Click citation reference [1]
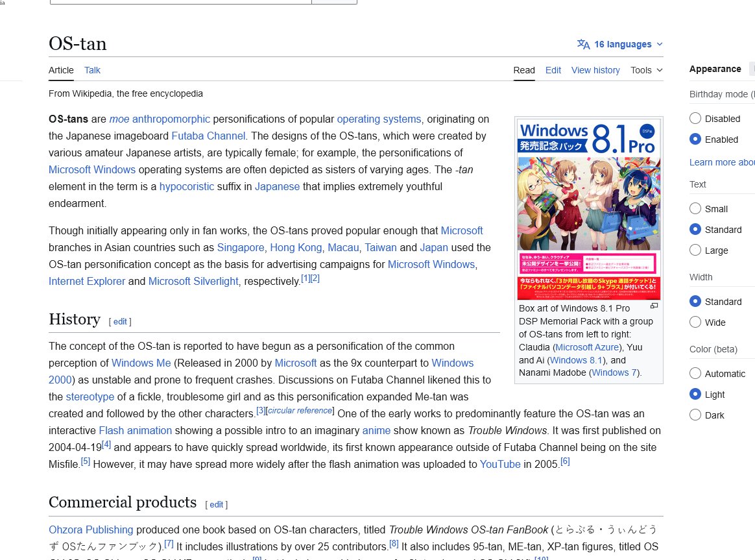This screenshot has width=755, height=560. pos(306,278)
